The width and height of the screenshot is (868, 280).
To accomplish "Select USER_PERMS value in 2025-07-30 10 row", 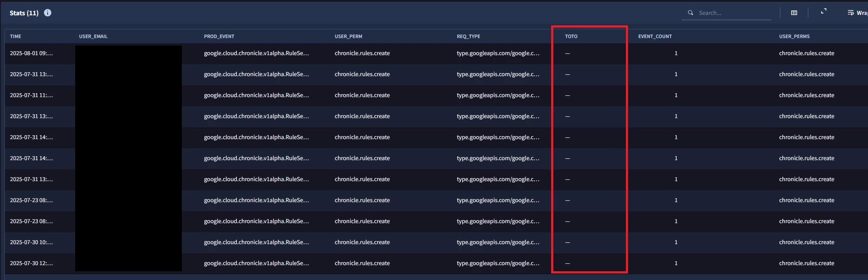I will (x=807, y=242).
